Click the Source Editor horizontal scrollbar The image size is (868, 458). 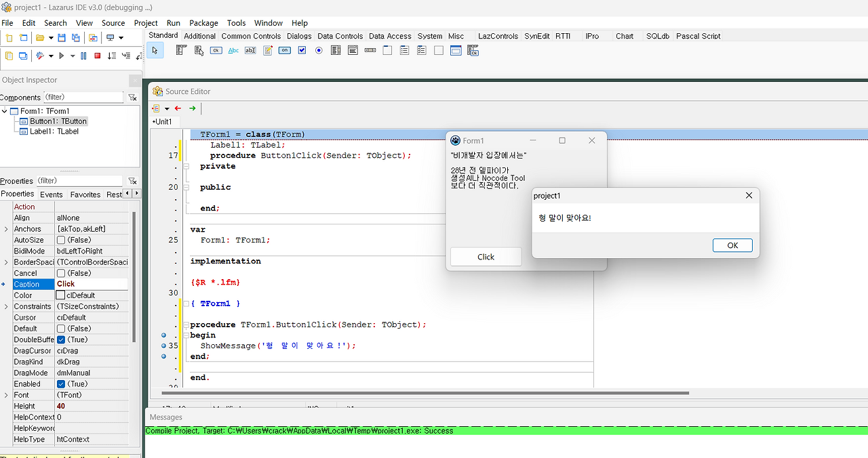(425, 393)
